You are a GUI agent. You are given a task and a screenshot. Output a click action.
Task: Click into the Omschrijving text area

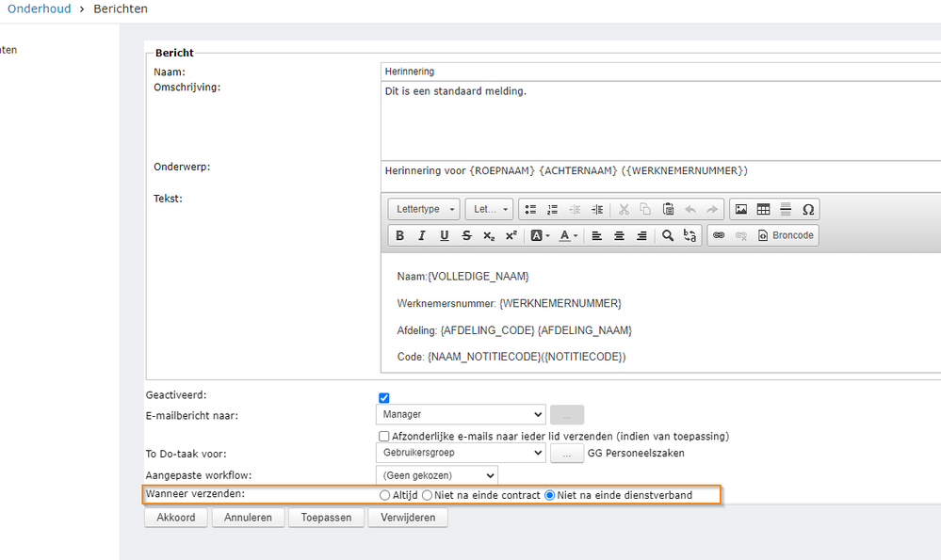pos(660,120)
